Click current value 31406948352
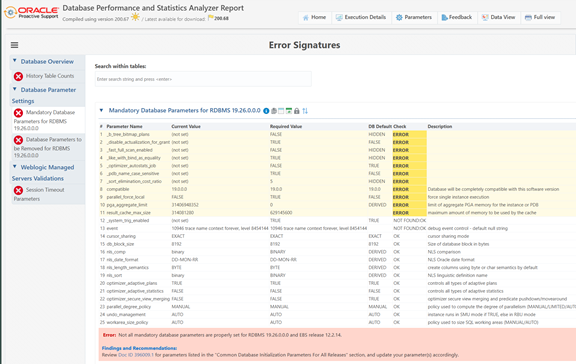The width and height of the screenshot is (576, 364). tap(185, 205)
